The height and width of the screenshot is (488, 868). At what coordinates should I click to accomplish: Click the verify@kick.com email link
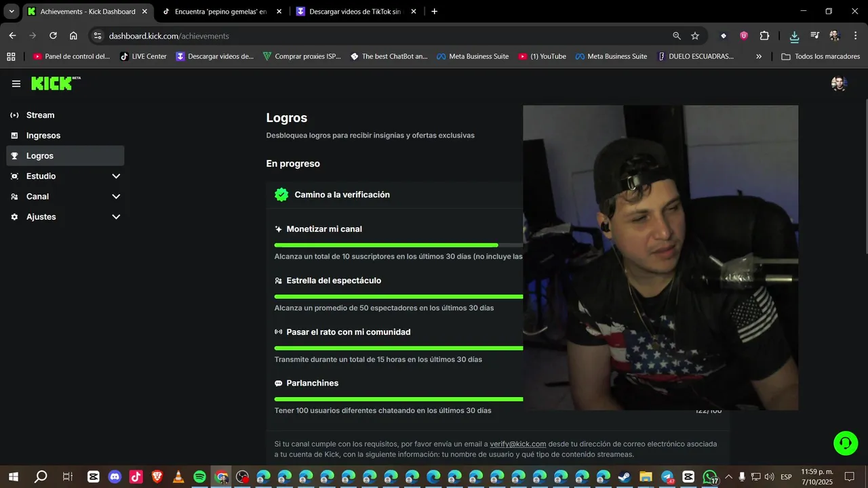[518, 444]
